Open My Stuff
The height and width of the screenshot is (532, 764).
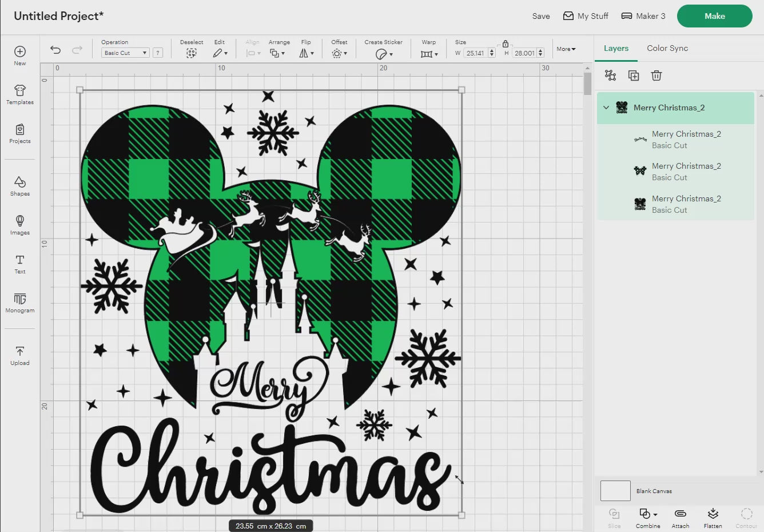coord(586,16)
